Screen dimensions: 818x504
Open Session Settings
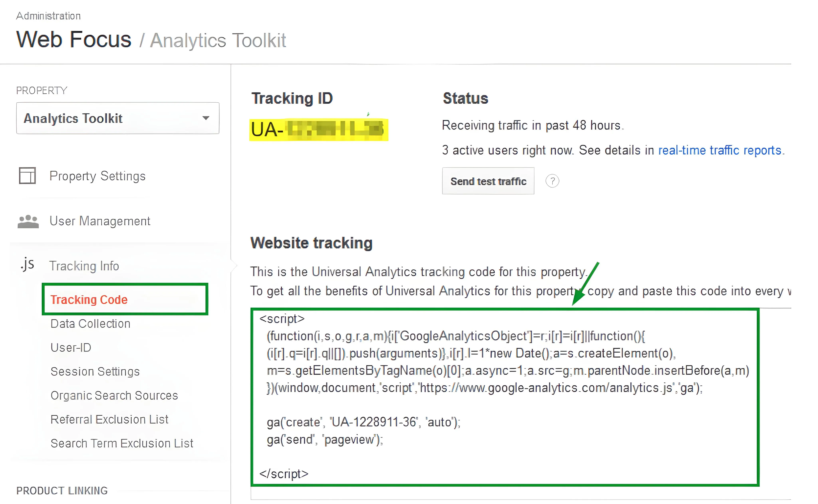[95, 371]
